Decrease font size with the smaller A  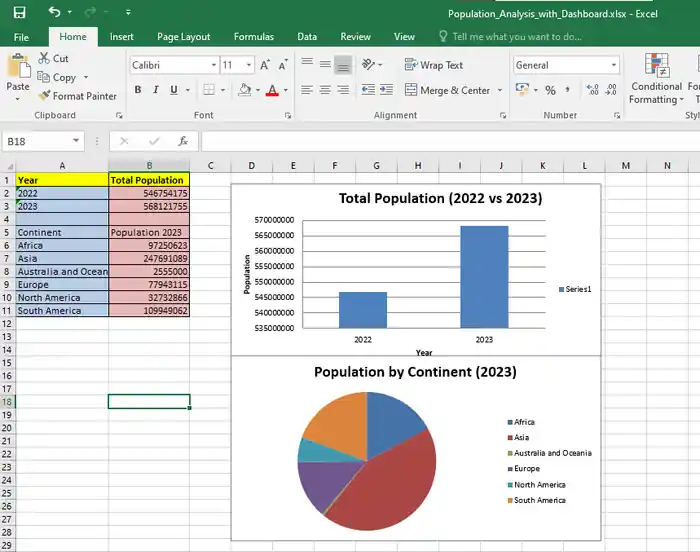(283, 65)
